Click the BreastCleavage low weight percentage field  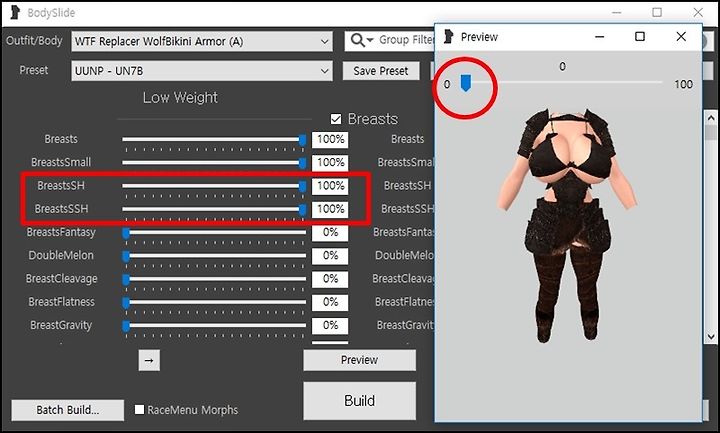(330, 279)
